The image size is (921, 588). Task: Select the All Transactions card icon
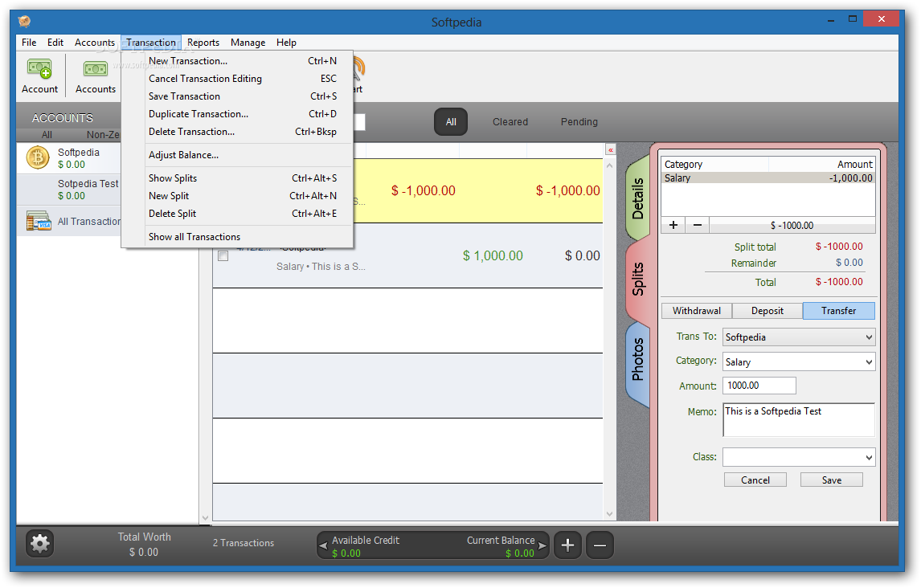39,221
